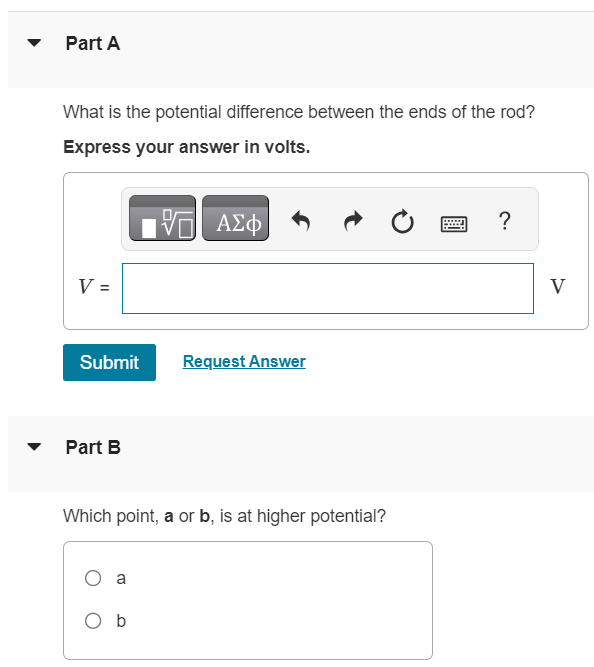Screen dimensions: 594x667
Task: Click the Part A question text
Action: [x=299, y=112]
